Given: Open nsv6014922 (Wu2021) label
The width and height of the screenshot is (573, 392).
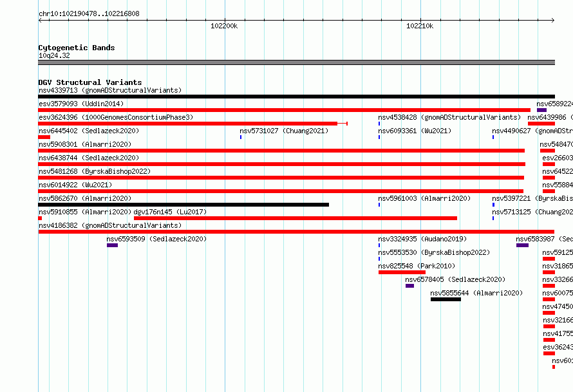Looking at the screenshot, I should tap(75, 185).
